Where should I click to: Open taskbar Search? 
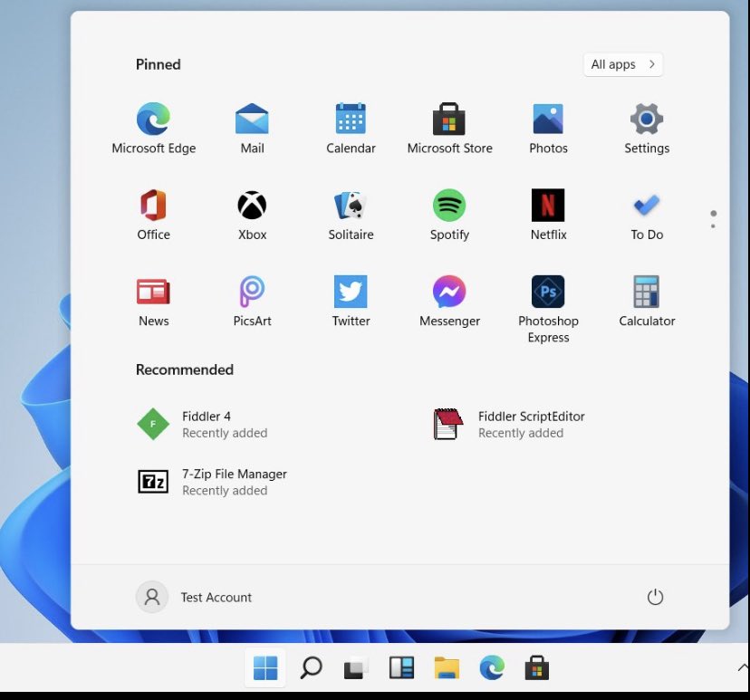coord(311,667)
